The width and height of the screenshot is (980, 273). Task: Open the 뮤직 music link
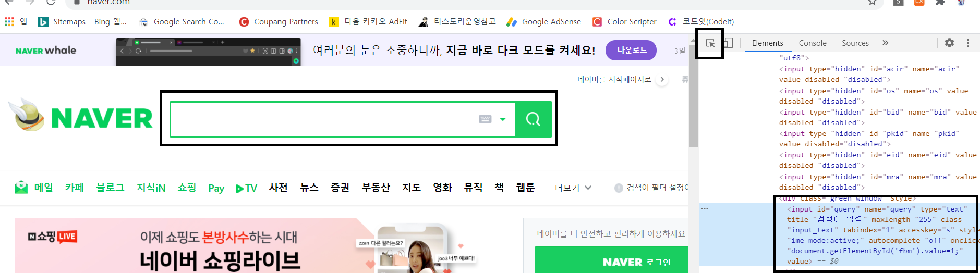(x=474, y=188)
